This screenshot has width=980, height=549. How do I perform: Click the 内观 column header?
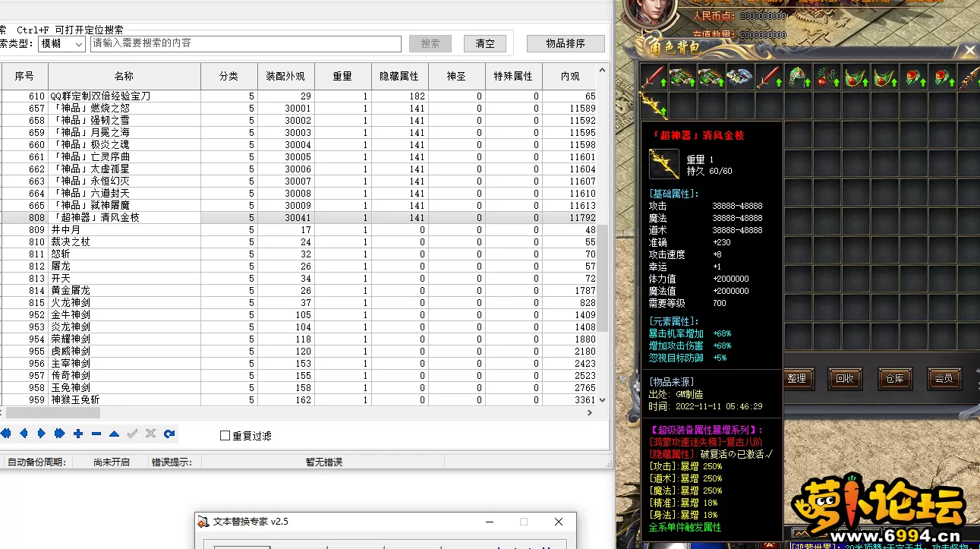pyautogui.click(x=570, y=77)
